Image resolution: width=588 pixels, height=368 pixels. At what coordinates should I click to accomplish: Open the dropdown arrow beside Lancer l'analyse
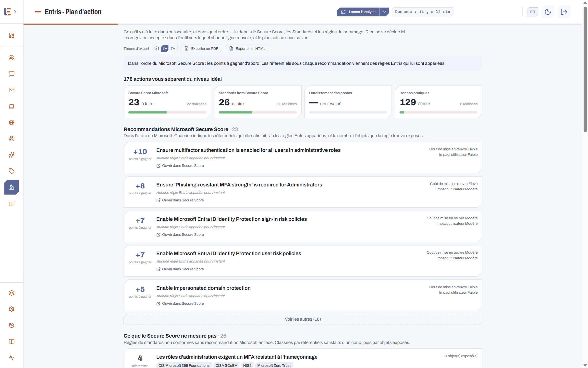coord(384,12)
